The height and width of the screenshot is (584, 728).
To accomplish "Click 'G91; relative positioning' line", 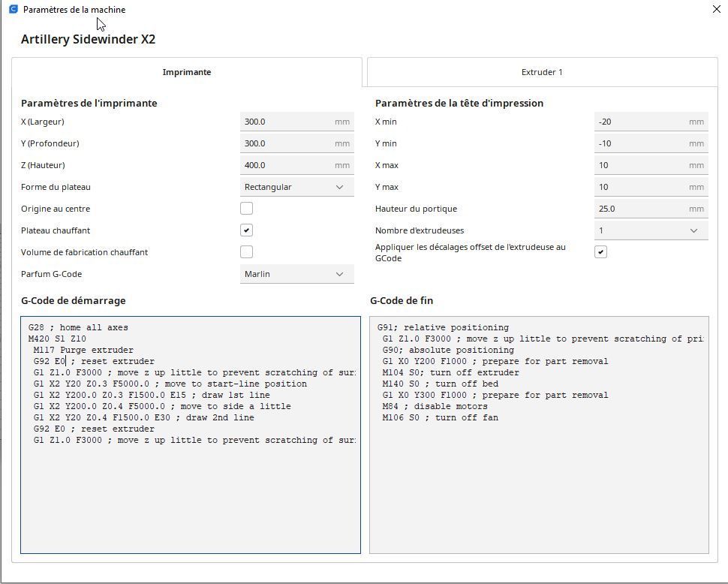I will tap(443, 327).
